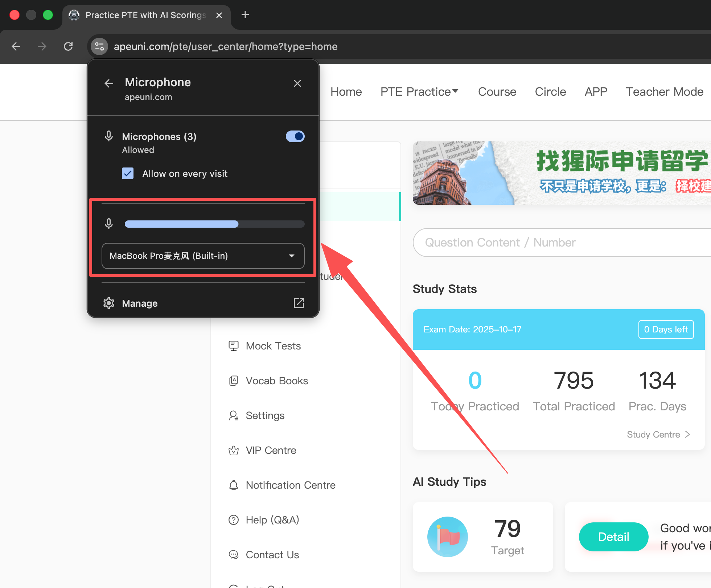The image size is (711, 588).
Task: Open Mock Tests in the sidebar
Action: [273, 346]
